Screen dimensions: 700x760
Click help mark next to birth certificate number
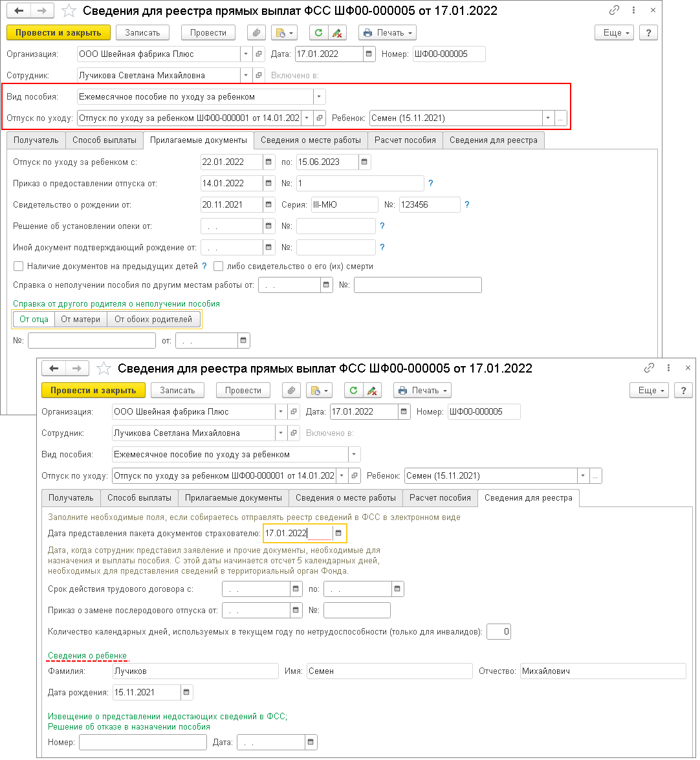(467, 204)
